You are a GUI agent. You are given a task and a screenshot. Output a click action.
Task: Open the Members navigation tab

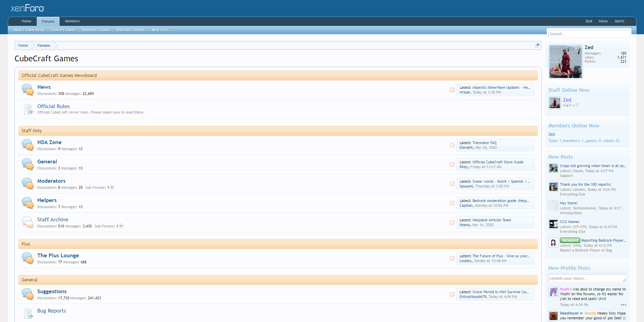[x=72, y=21]
